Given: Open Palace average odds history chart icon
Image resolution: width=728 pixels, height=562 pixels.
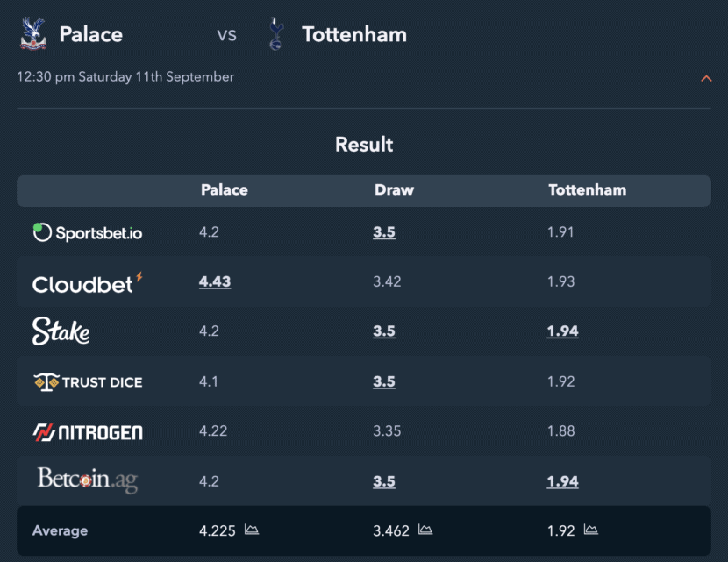Looking at the screenshot, I should [252, 530].
